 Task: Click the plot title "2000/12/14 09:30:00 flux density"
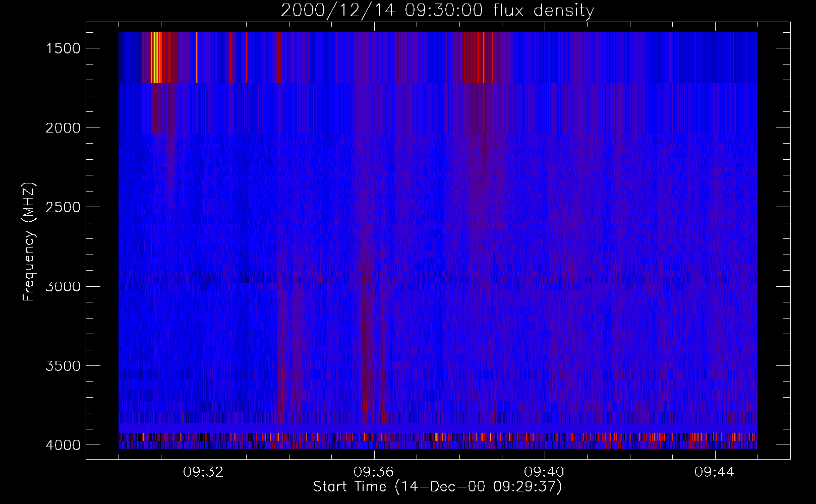click(x=437, y=11)
